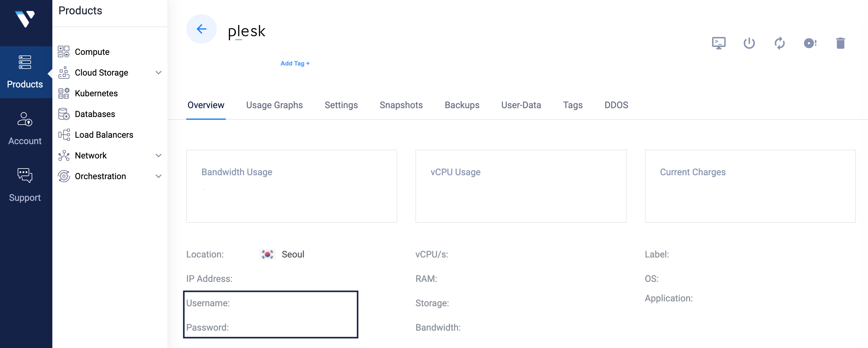Screen dimensions: 868x348
Task: Open the Support chat icon
Action: click(x=25, y=176)
